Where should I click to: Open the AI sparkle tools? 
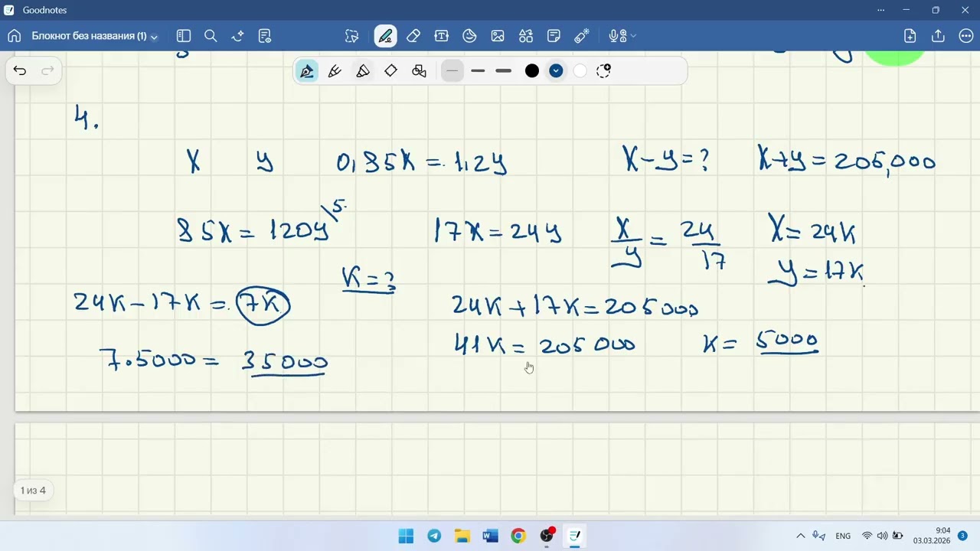click(237, 36)
